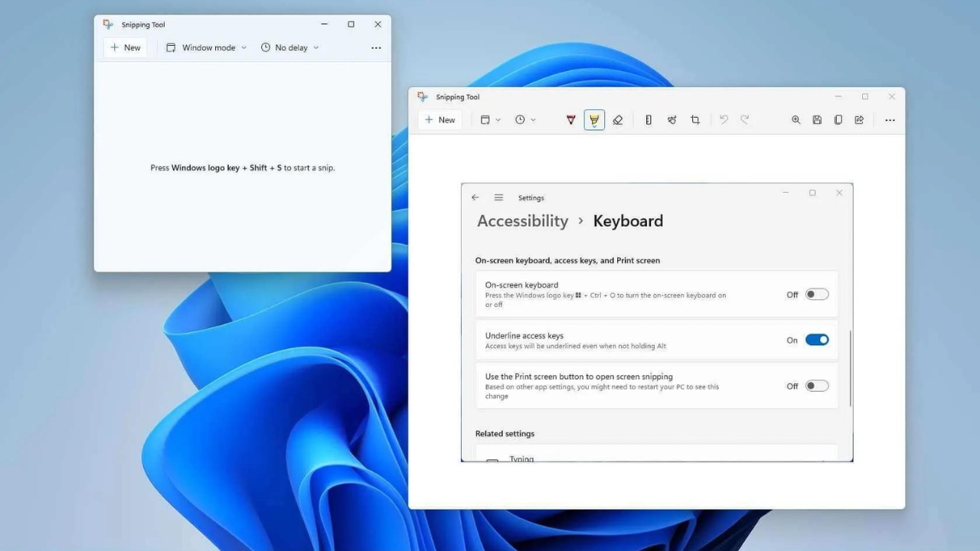Save the snip using the Save icon
Viewport: 980px width, 551px height.
click(x=817, y=120)
